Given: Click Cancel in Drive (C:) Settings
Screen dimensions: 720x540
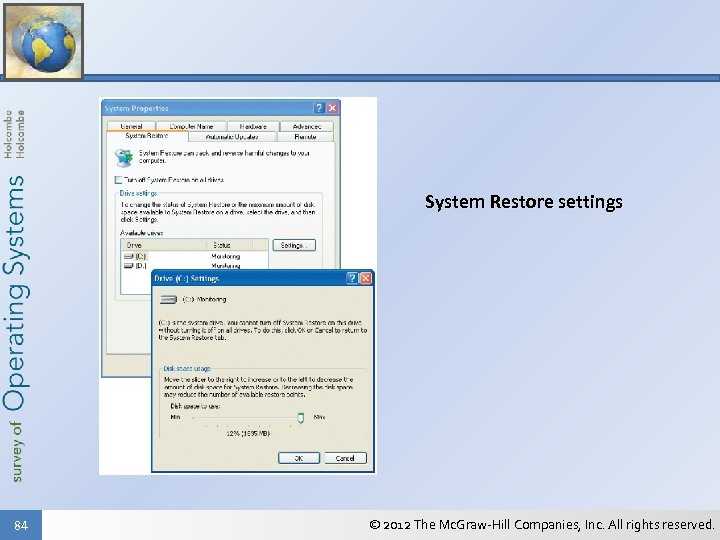Looking at the screenshot, I should point(345,458).
